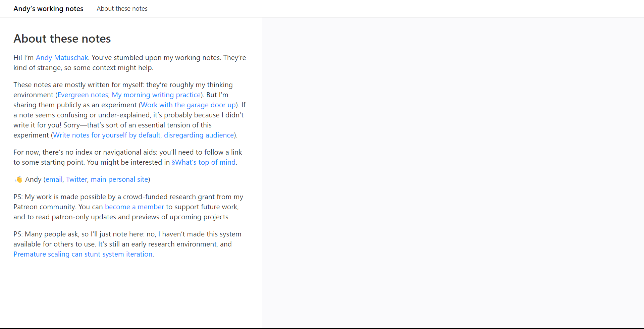This screenshot has width=644, height=329.
Task: Open Premature scaling can stunt system iteration
Action: (83, 254)
